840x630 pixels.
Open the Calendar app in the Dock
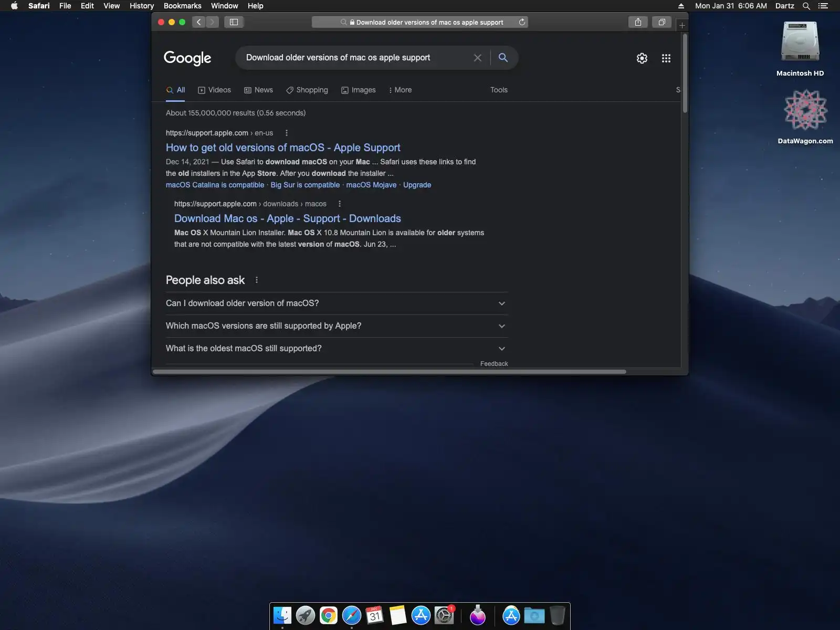pyautogui.click(x=375, y=615)
